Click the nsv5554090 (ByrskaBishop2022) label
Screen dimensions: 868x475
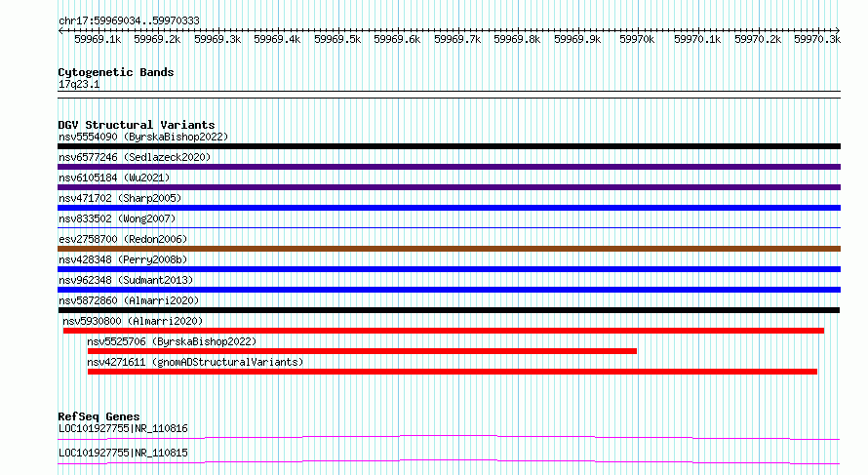coord(143,137)
